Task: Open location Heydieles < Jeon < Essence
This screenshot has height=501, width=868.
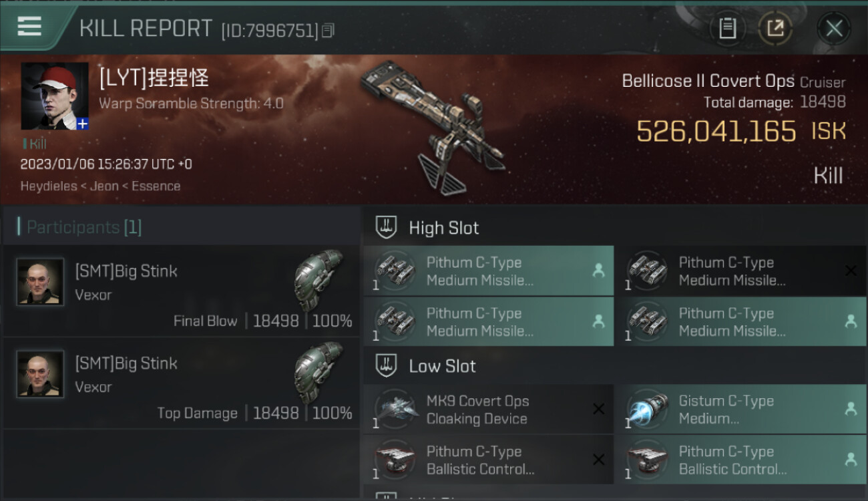Action: (100, 186)
